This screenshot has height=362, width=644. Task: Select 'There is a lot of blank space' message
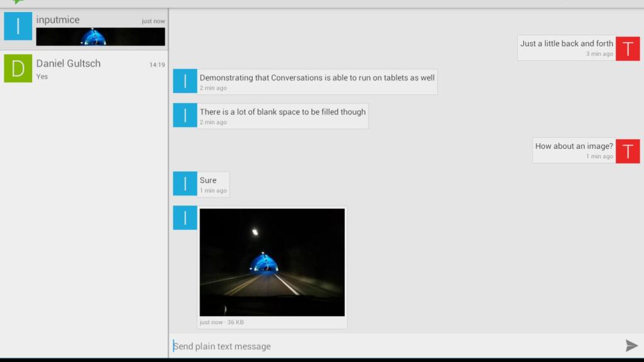282,116
